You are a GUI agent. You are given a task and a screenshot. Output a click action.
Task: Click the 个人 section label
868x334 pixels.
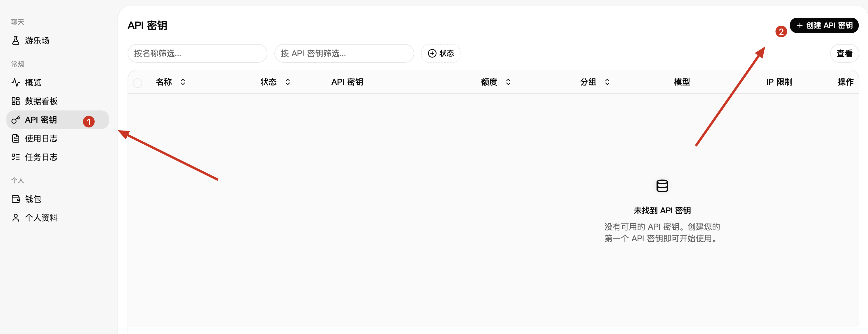17,180
